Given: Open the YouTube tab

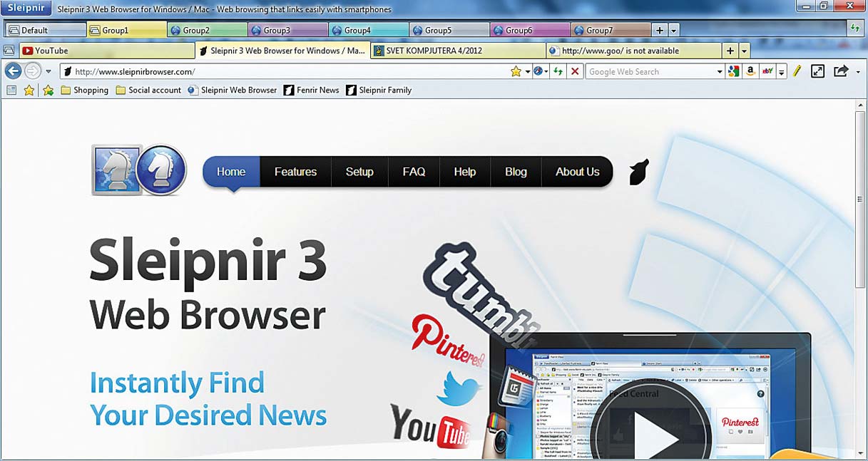Looking at the screenshot, I should click(x=107, y=51).
